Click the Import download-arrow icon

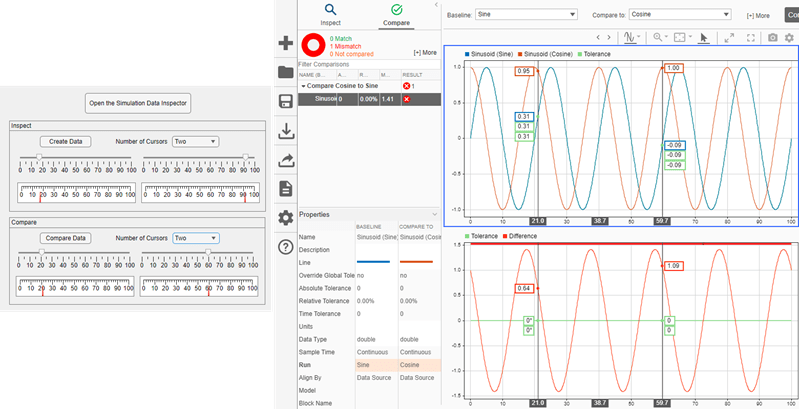(x=286, y=130)
